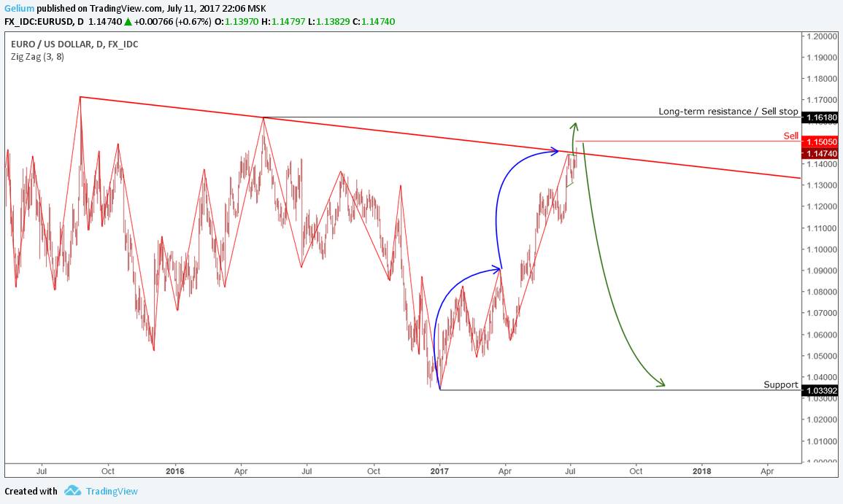Click the FX_IDC:EURUSD symbol text
The height and width of the screenshot is (504, 843).
point(39,22)
